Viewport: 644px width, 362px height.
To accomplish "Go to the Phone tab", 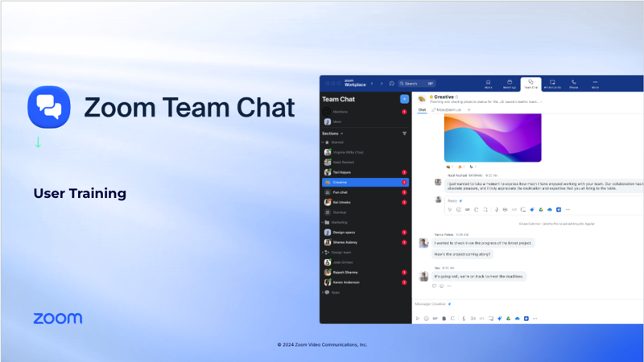I will coord(574,84).
